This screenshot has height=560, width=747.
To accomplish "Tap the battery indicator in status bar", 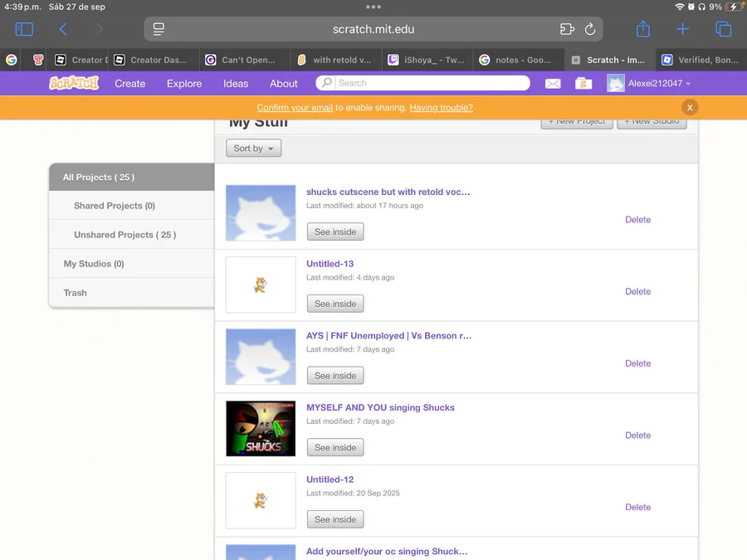I will point(733,7).
